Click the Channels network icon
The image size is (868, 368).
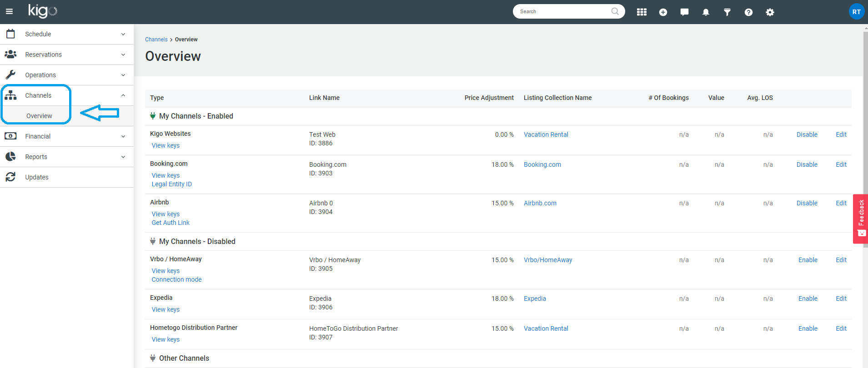point(10,95)
